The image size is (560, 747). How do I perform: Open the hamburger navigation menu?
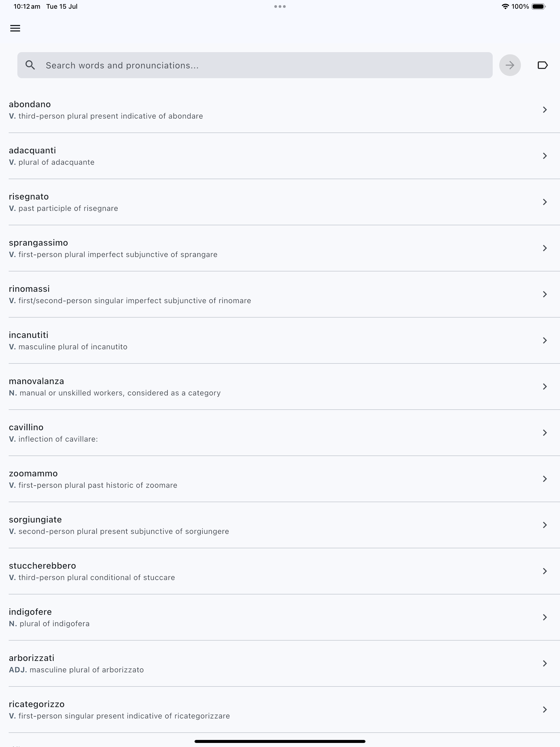[15, 29]
